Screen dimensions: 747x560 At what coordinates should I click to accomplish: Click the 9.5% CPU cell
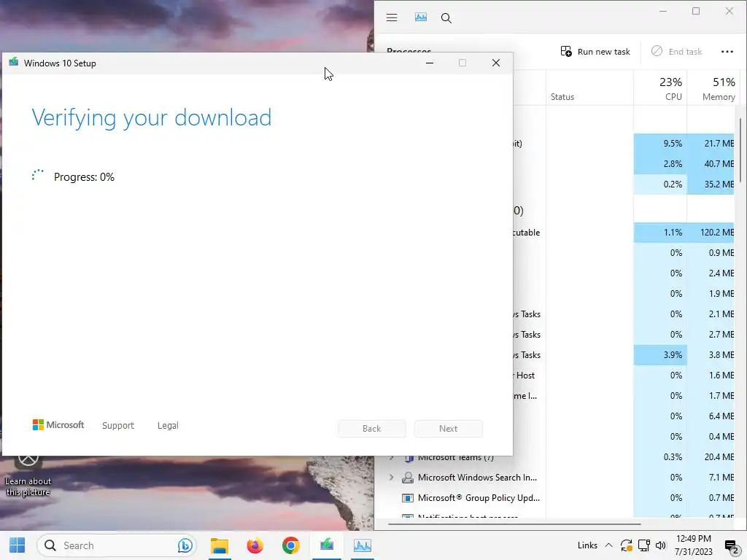660,144
